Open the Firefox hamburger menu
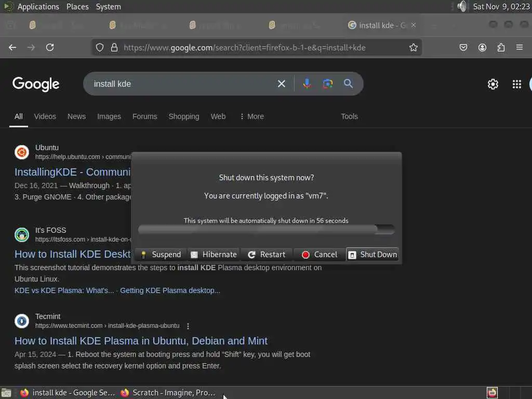 pyautogui.click(x=520, y=47)
